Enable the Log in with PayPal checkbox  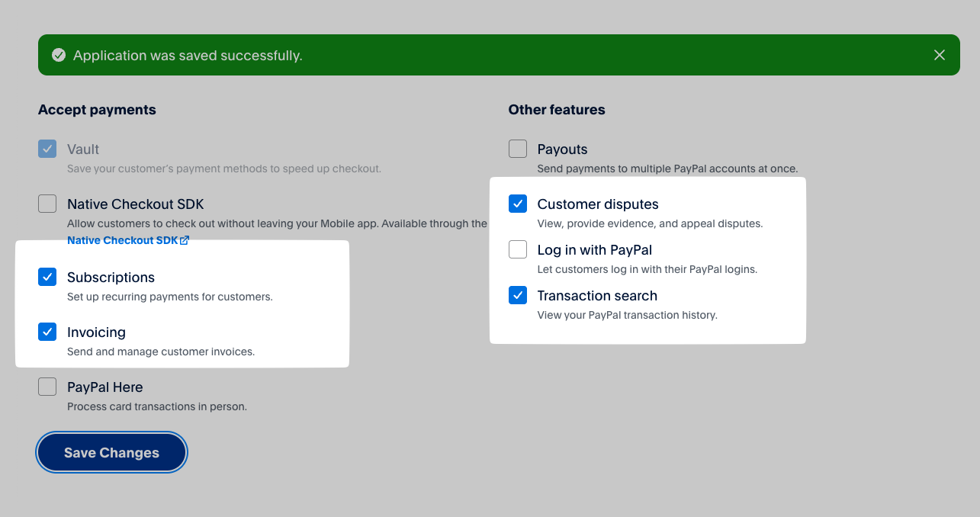coord(518,249)
